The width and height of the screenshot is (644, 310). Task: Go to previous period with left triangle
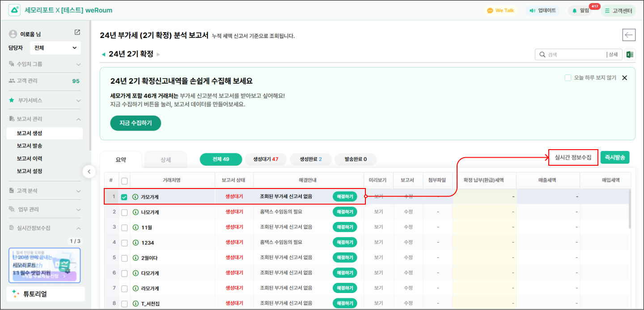(103, 54)
